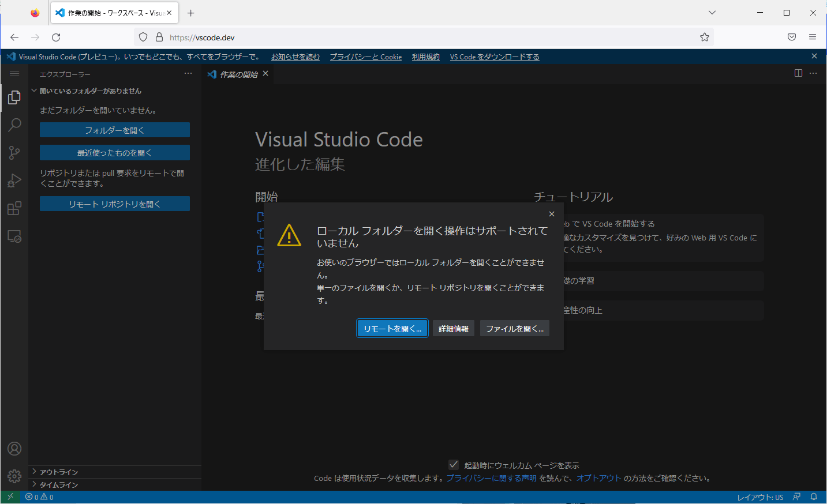Open the Search view icon
The image size is (827, 504).
point(14,125)
